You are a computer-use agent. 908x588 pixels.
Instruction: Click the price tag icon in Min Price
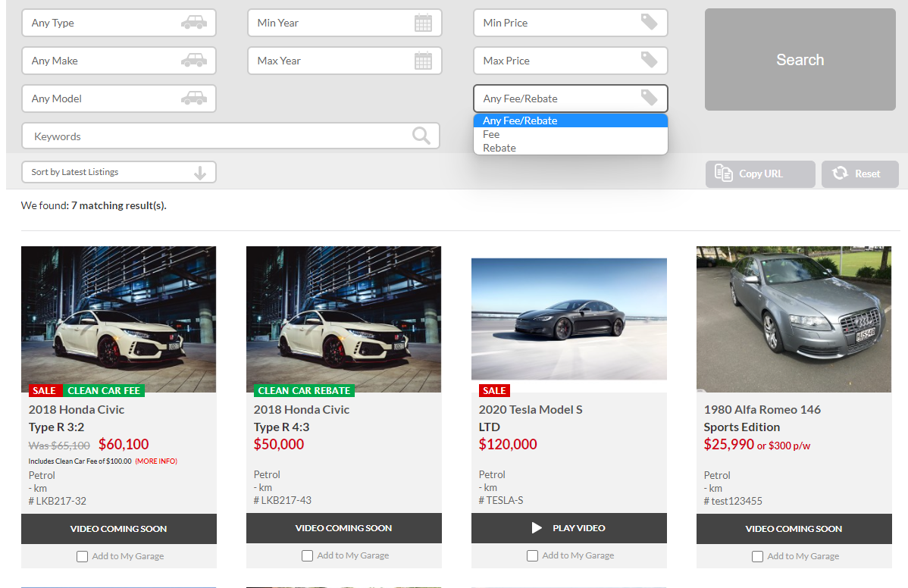pos(649,22)
